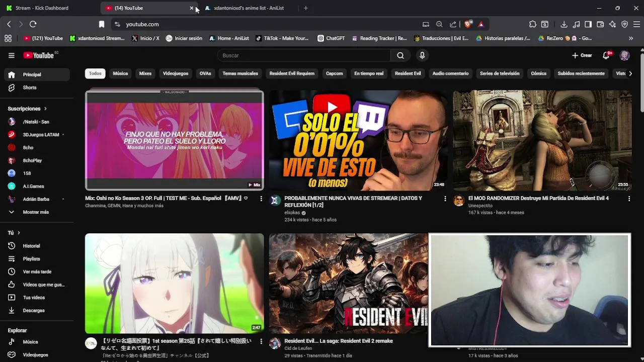Screen dimensions: 644x362
Task: Select Música filter chip
Action: click(x=120, y=73)
